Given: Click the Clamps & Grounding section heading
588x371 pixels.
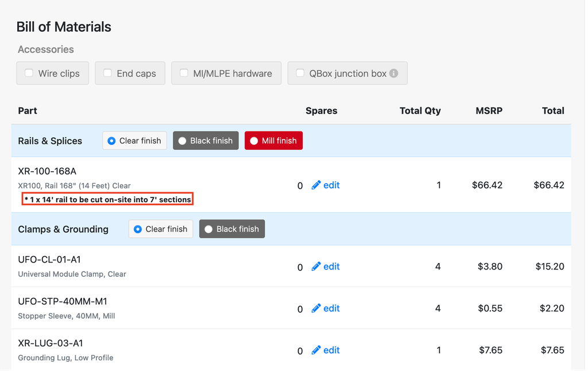Looking at the screenshot, I should tap(63, 230).
